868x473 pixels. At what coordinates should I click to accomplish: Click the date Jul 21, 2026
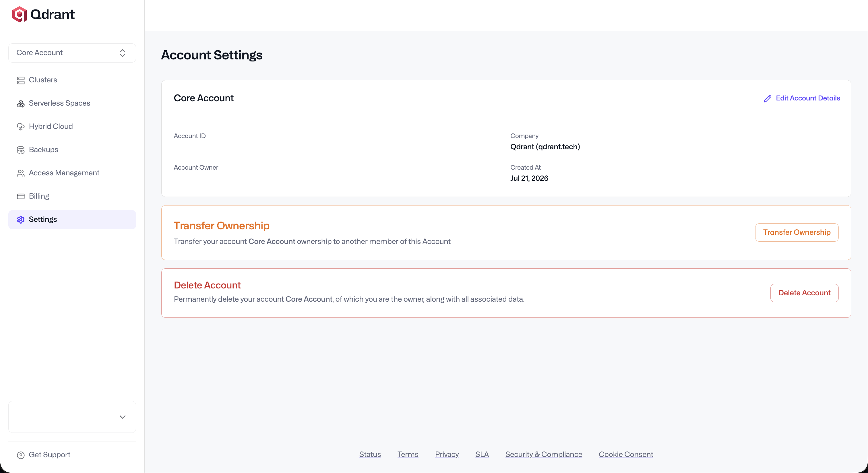coord(529,179)
